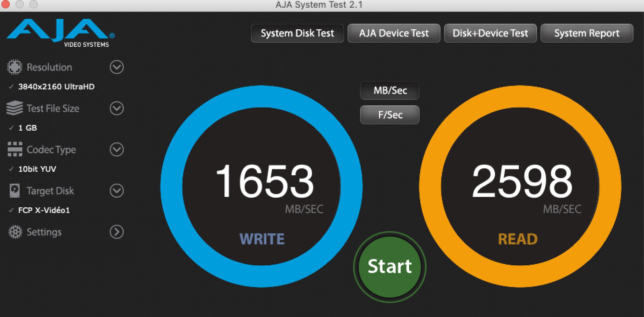Click the AJA Video Systems logo
The width and height of the screenshot is (644, 317).
(60, 33)
